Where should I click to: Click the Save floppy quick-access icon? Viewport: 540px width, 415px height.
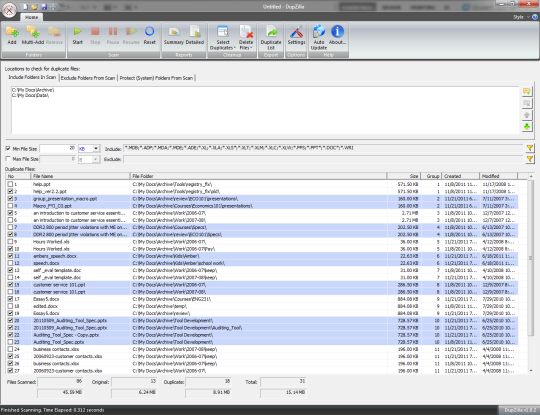(x=44, y=7)
